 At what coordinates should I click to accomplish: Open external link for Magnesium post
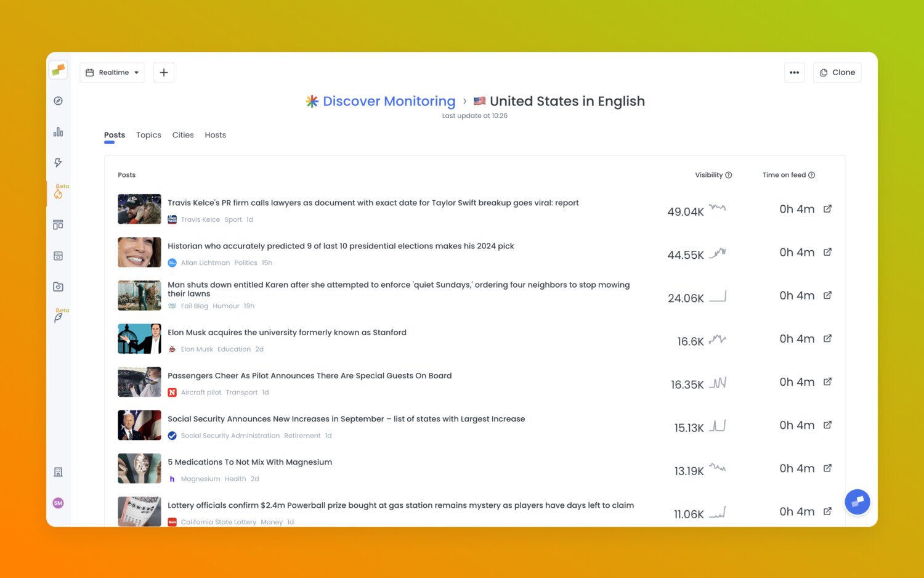pyautogui.click(x=828, y=468)
